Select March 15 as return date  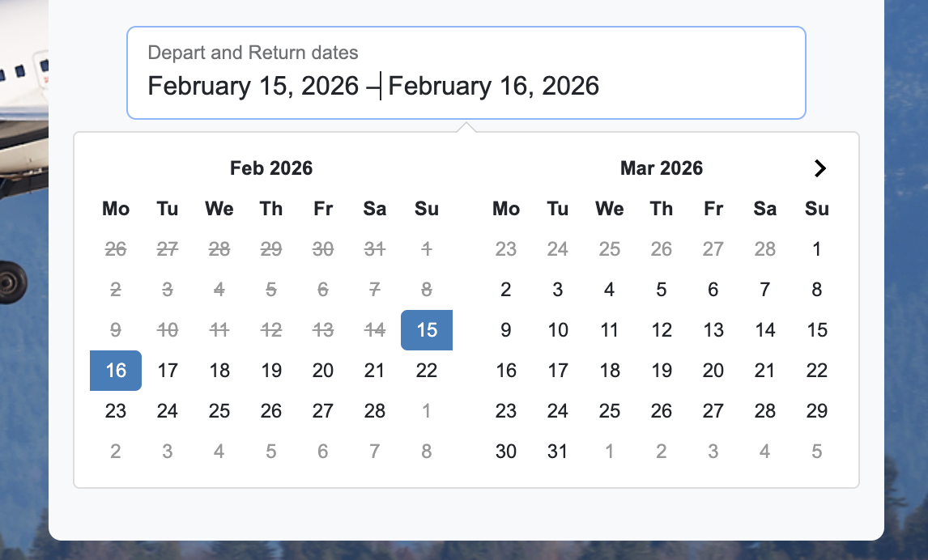[817, 330]
